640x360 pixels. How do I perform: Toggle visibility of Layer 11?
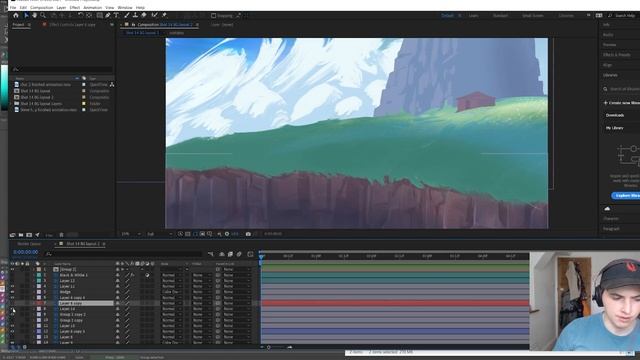(12, 287)
